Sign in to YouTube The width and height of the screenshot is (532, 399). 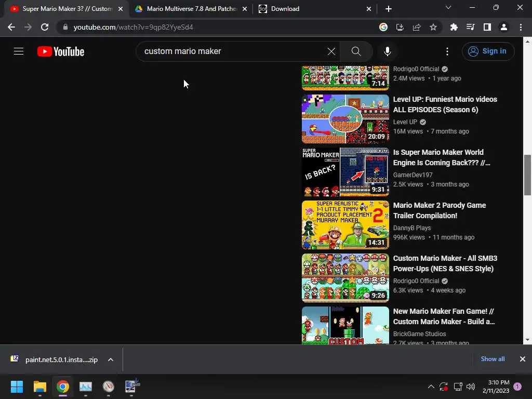click(488, 51)
